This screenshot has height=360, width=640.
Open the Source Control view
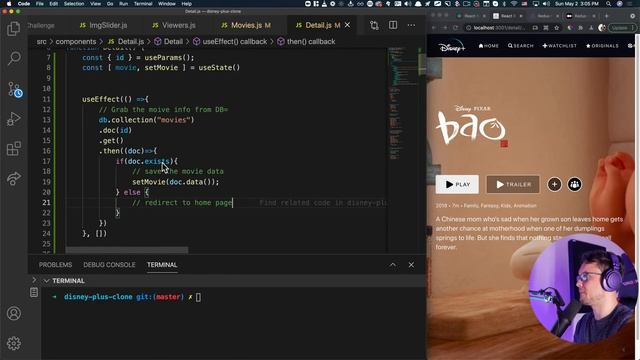click(x=15, y=89)
